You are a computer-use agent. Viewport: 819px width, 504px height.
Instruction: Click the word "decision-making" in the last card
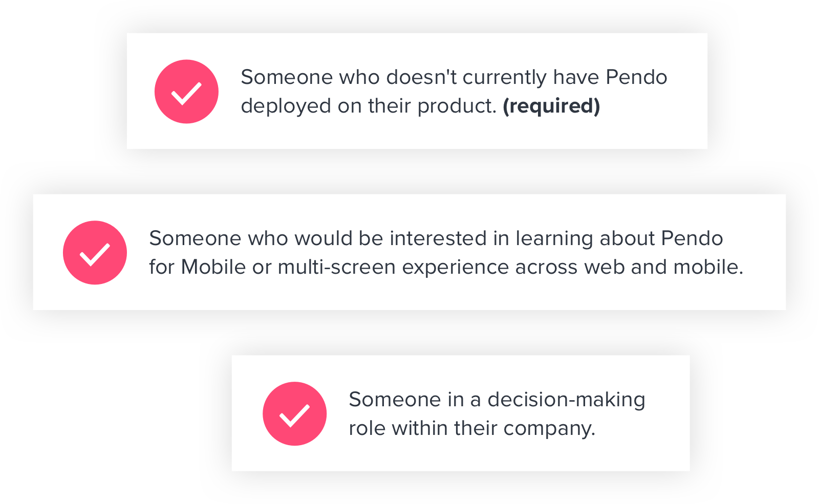point(566,400)
